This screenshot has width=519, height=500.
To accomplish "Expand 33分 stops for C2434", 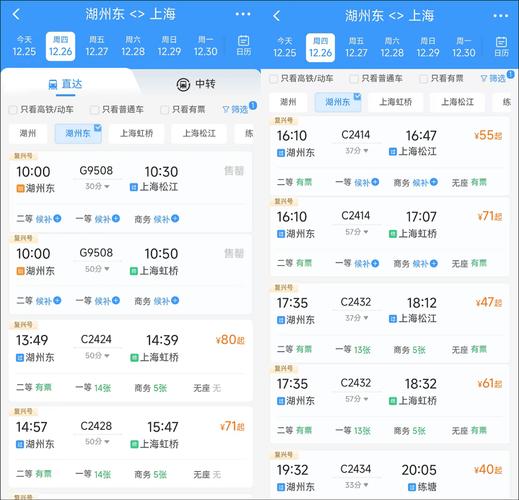I will pyautogui.click(x=357, y=485).
